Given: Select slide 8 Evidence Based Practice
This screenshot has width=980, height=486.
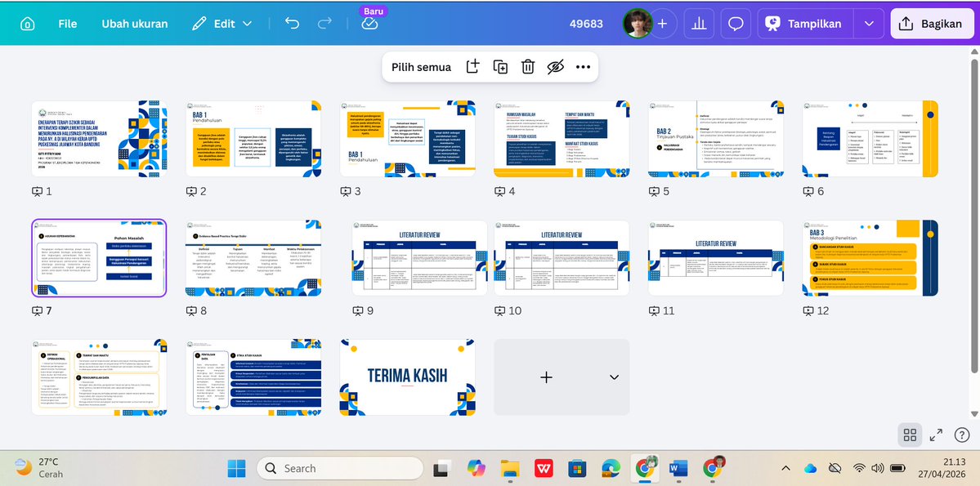Looking at the screenshot, I should pyautogui.click(x=253, y=258).
